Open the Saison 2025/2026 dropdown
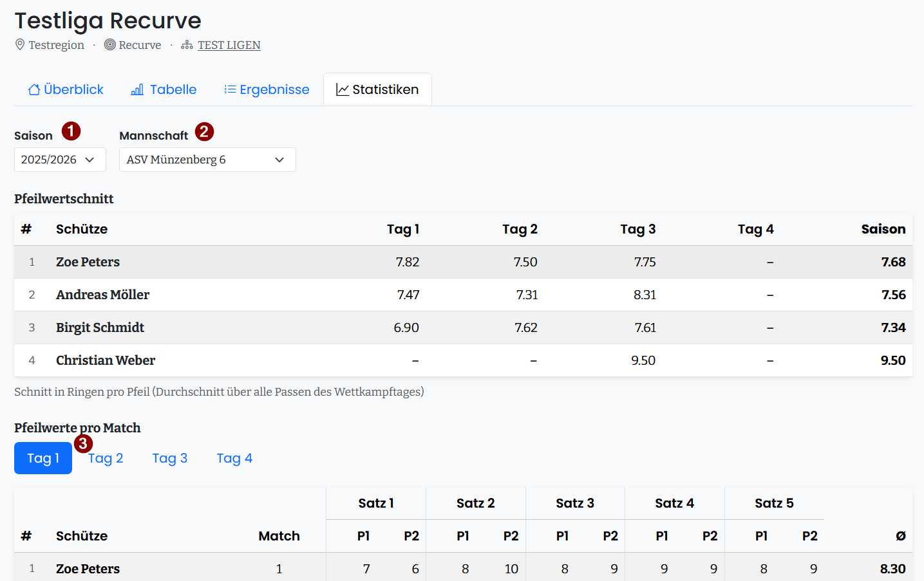 tap(60, 160)
